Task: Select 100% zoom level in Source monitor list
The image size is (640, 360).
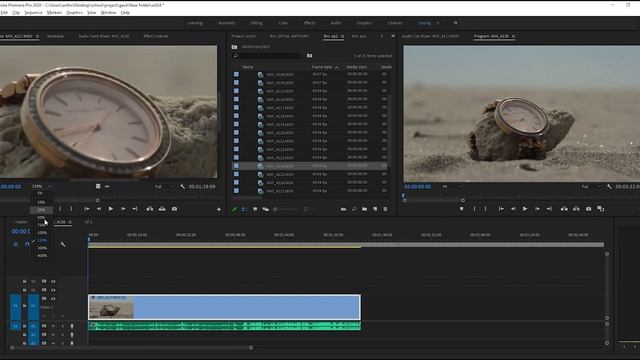Action: 42,233
